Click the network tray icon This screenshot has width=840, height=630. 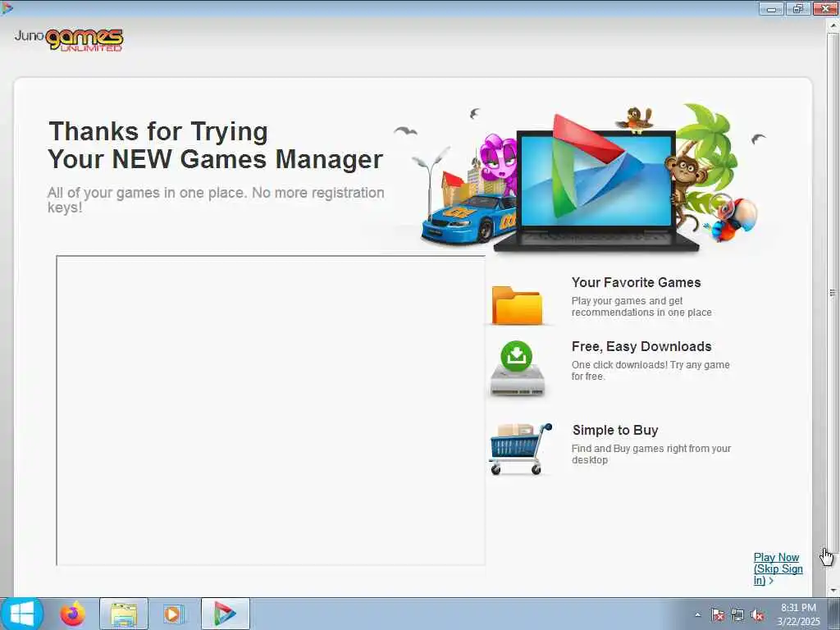737,615
